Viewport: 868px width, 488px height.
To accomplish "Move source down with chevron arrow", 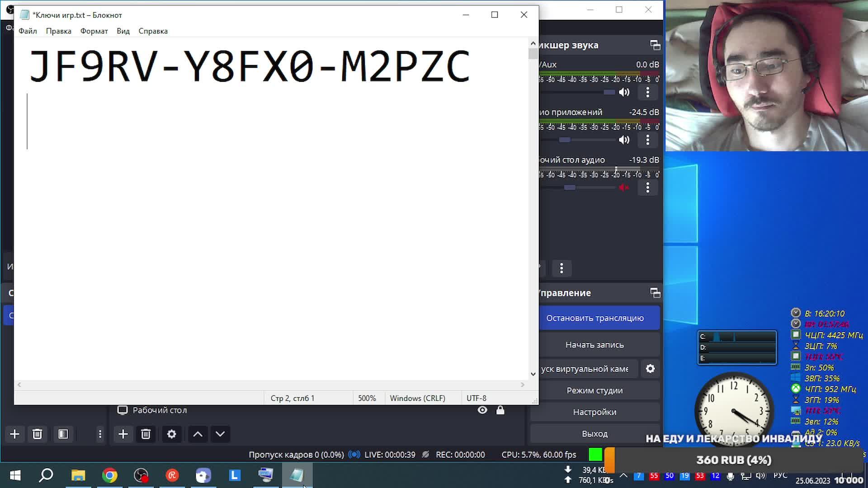I will point(220,434).
